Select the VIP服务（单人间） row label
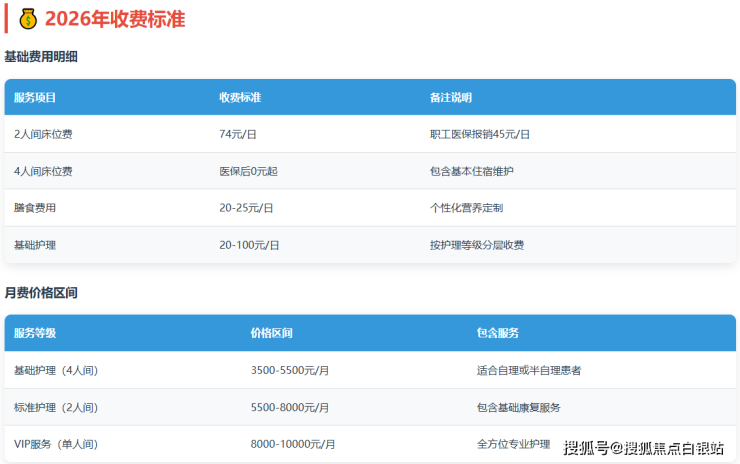The width and height of the screenshot is (740, 464). (x=56, y=444)
